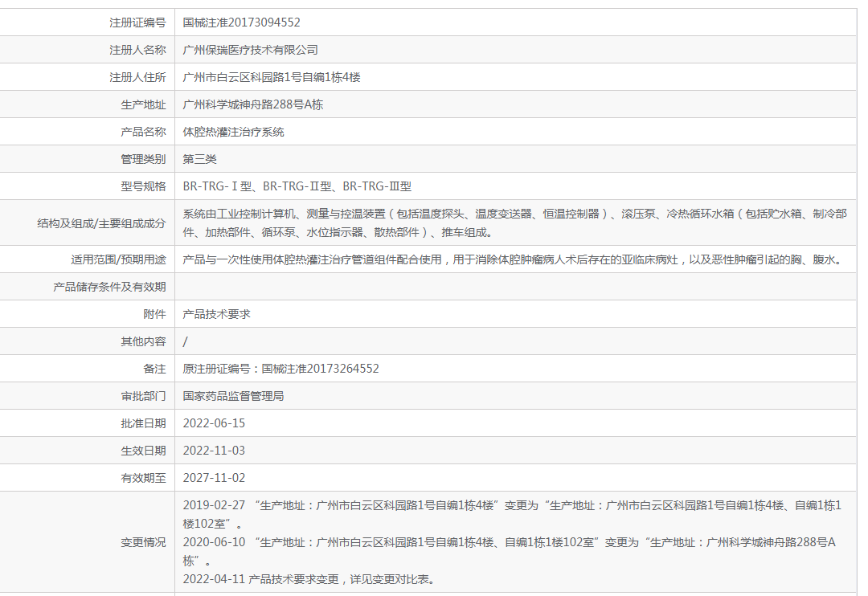Click the 管理类别 label

143,159
